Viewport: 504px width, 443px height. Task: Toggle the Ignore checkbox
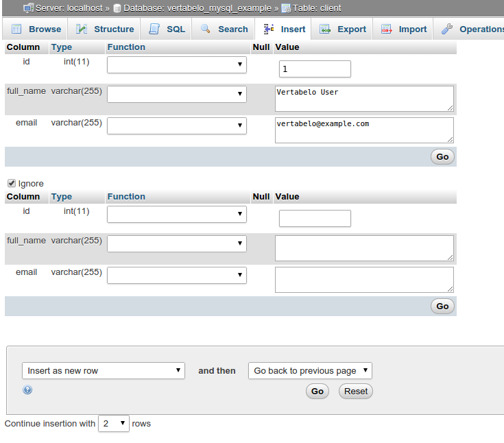tap(12, 183)
